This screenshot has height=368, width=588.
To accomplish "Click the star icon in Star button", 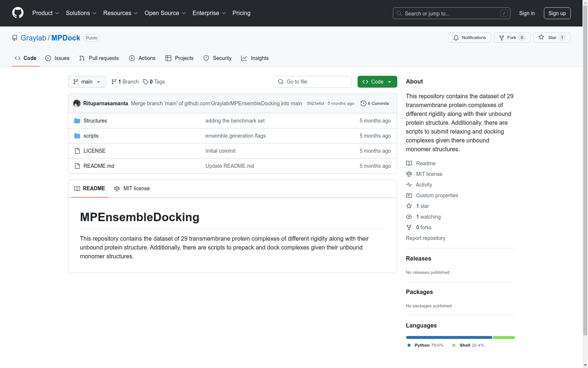I will (541, 37).
